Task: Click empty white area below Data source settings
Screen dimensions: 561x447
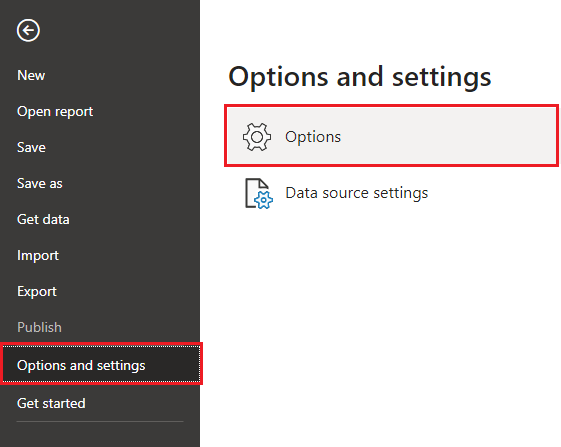Action: (x=379, y=322)
